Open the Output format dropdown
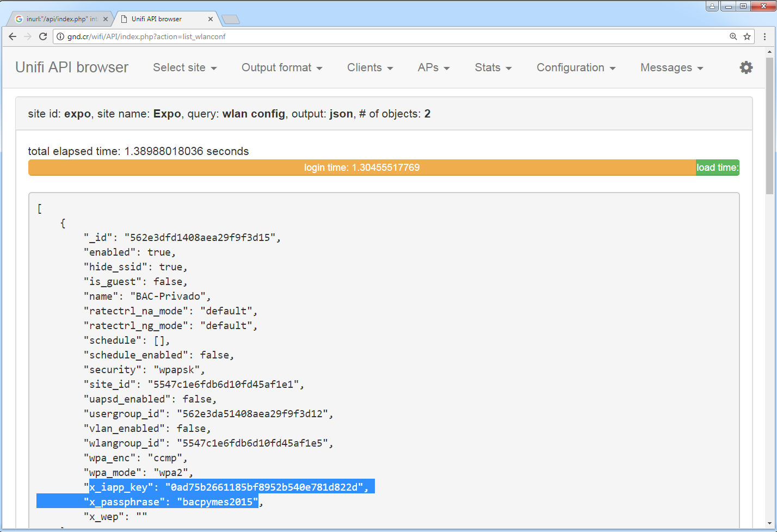Viewport: 777px width, 532px height. coord(282,67)
